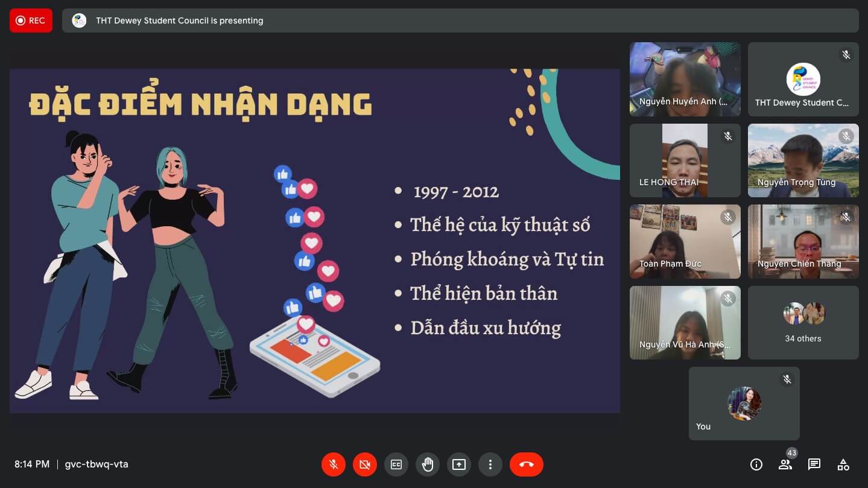Click the presenting banner at top
The image size is (868, 488).
point(460,21)
